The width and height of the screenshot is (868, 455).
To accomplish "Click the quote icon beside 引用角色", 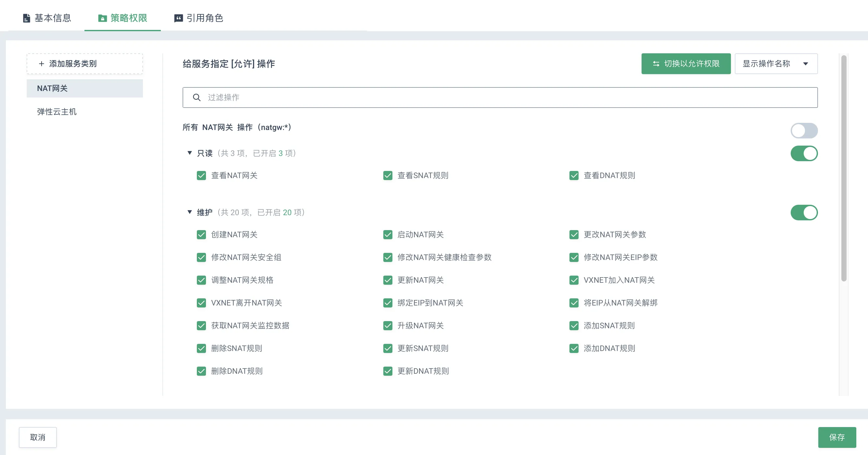I will point(178,18).
